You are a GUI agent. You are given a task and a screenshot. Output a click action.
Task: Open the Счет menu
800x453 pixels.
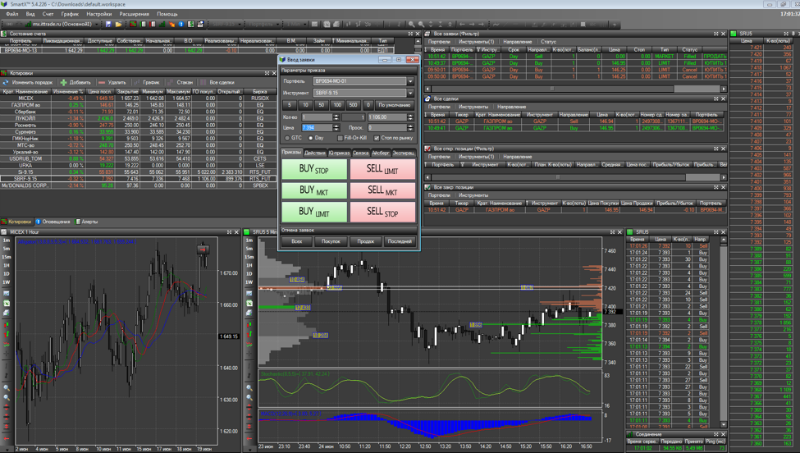click(x=48, y=14)
